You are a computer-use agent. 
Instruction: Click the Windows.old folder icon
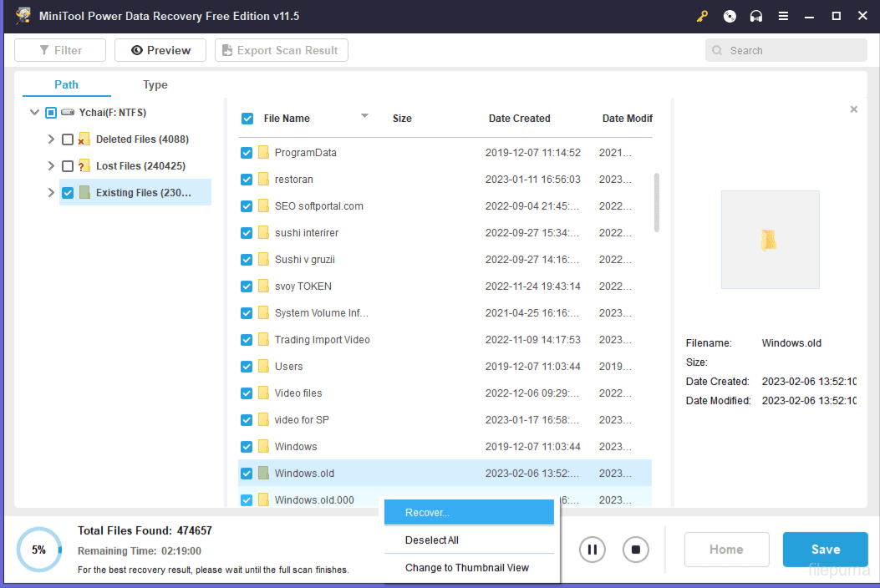coord(263,473)
